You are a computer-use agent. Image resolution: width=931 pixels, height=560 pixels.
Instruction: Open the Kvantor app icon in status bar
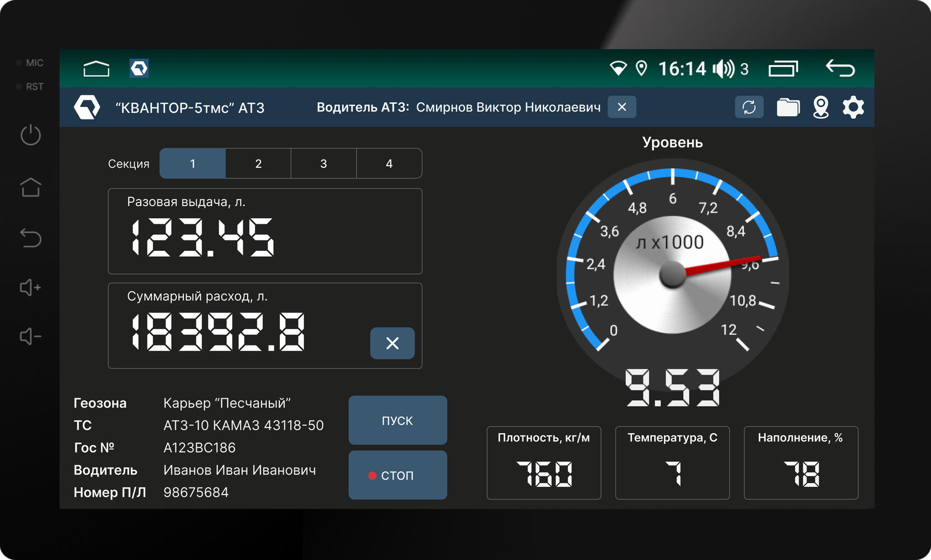[139, 69]
